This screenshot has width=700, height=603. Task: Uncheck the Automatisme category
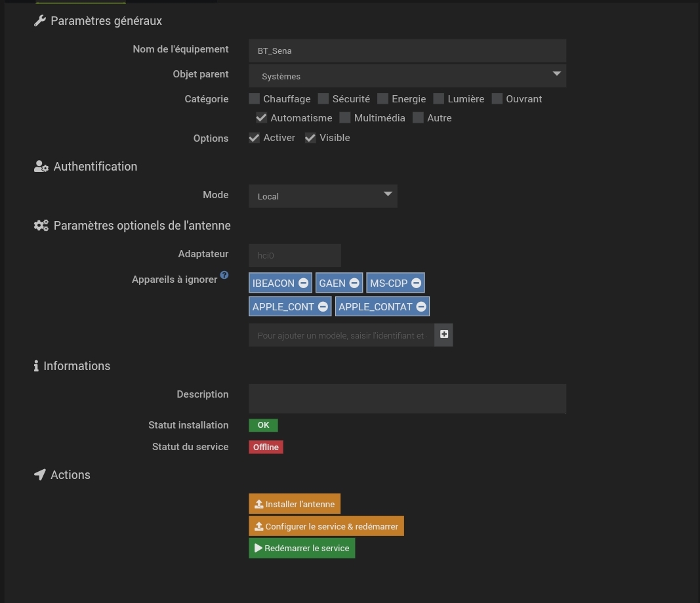(x=262, y=118)
